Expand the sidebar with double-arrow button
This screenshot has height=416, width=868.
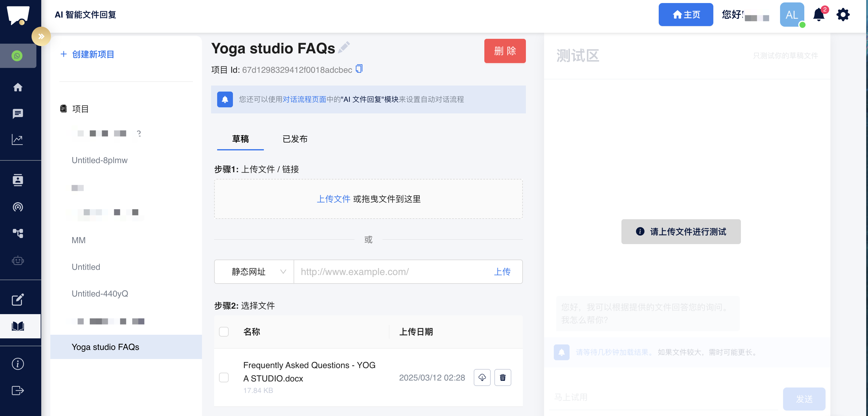[x=41, y=36]
